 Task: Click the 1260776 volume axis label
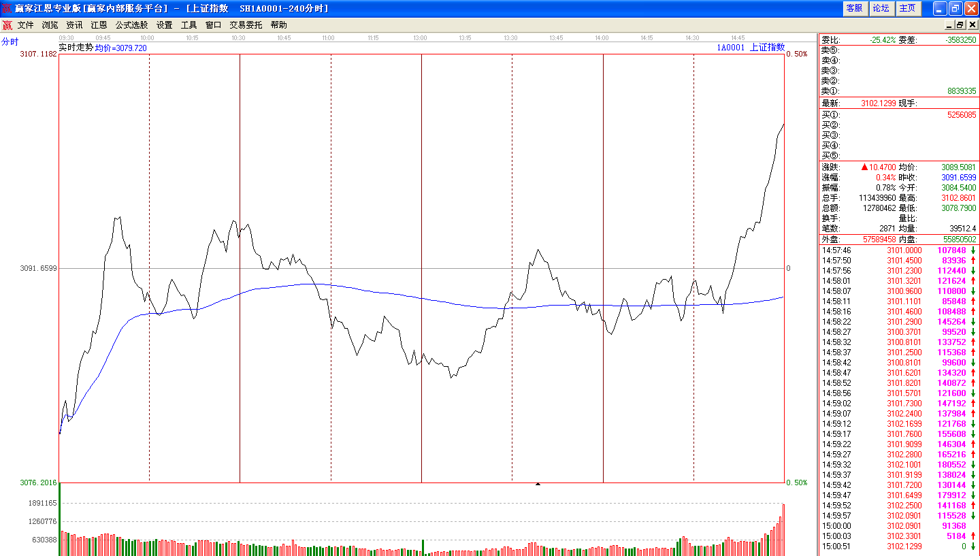42,521
